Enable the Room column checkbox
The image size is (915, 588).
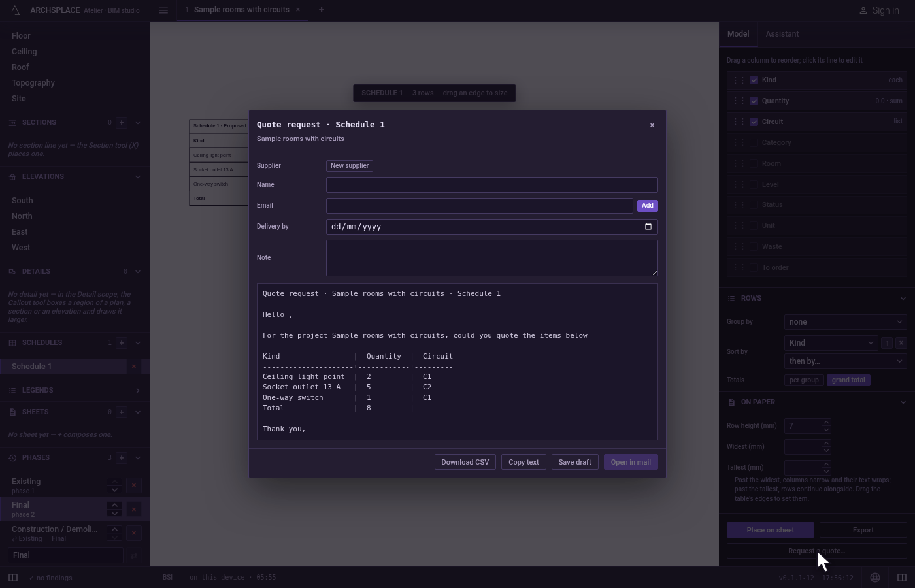coord(754,164)
